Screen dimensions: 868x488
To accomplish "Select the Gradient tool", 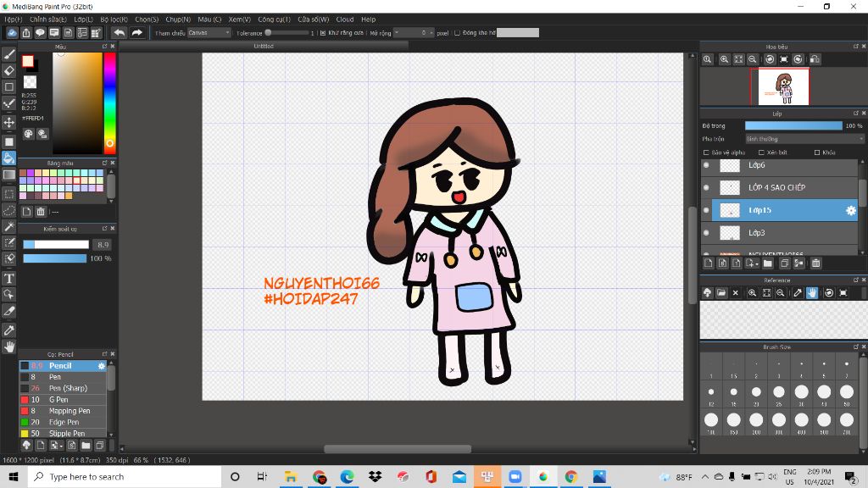I will (8, 175).
